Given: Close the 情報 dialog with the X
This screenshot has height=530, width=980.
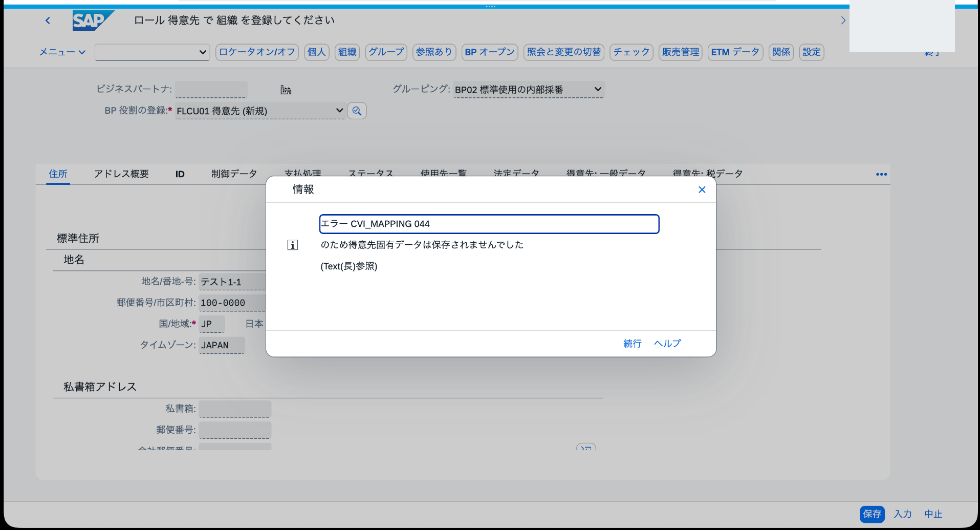Looking at the screenshot, I should (702, 189).
